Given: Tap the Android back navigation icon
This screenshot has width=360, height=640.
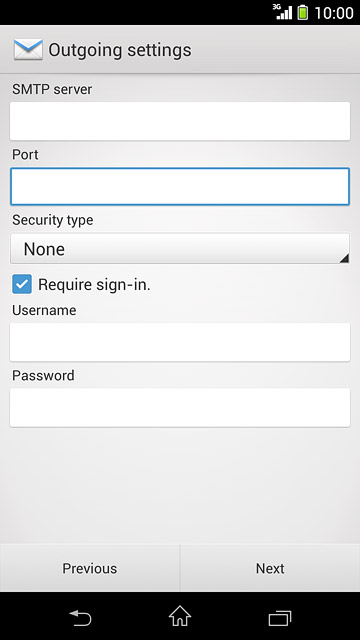Looking at the screenshot, I should [80, 617].
